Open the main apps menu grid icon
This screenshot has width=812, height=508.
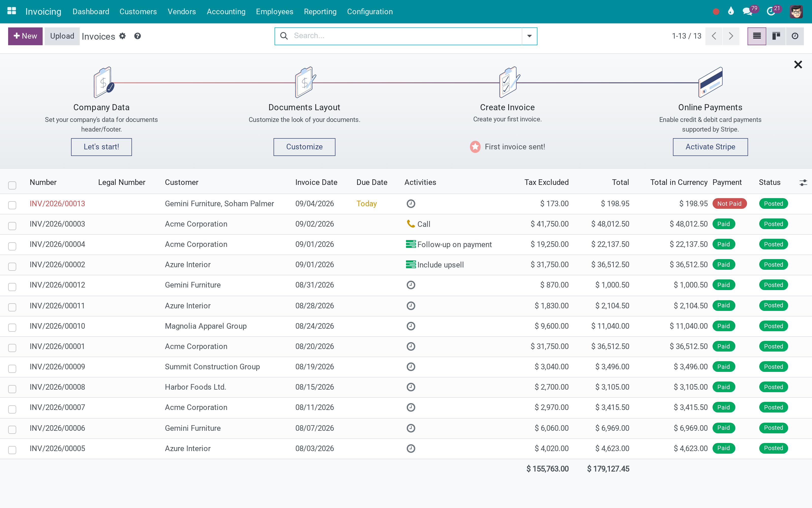coord(12,11)
